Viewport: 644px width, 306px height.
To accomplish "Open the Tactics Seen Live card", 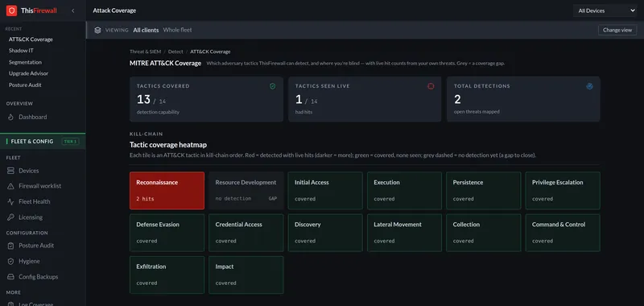I will (365, 99).
